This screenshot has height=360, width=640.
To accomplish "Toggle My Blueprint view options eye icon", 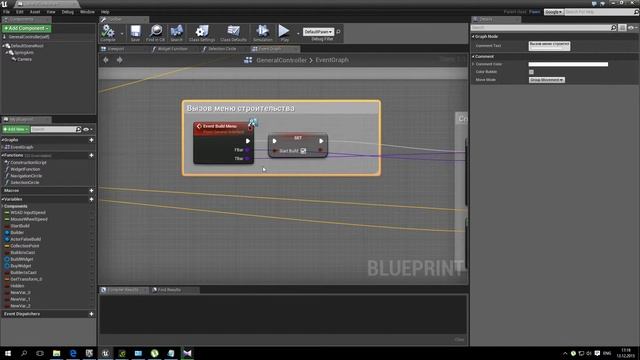I will click(87, 129).
